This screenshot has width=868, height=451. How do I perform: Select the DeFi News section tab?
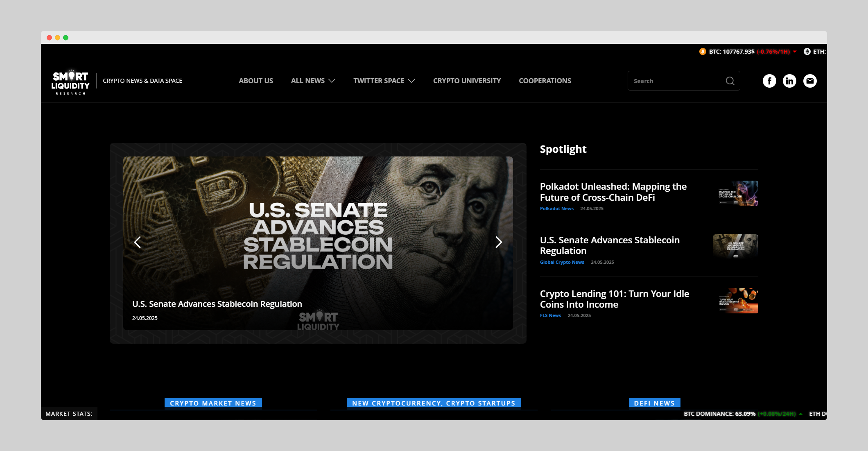(x=654, y=403)
